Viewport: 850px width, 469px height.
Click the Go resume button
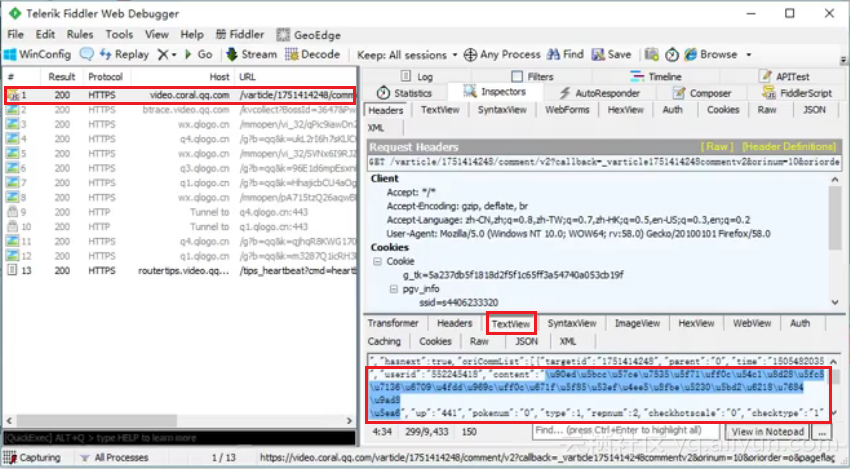pyautogui.click(x=198, y=54)
